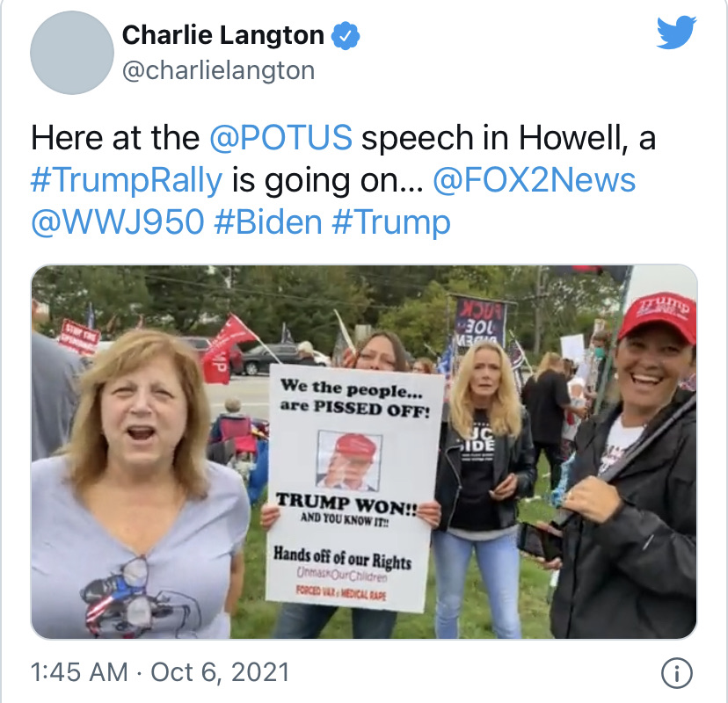Click the Twitter bird logo
The image size is (728, 703).
(x=676, y=32)
